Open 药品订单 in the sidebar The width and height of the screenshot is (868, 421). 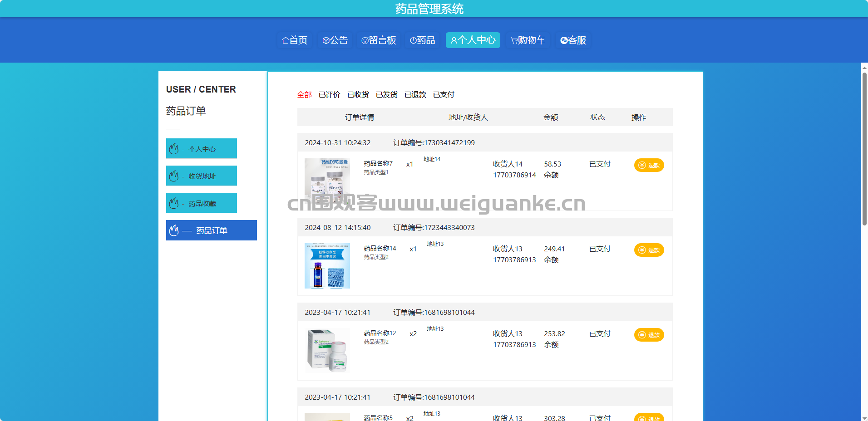pyautogui.click(x=212, y=230)
